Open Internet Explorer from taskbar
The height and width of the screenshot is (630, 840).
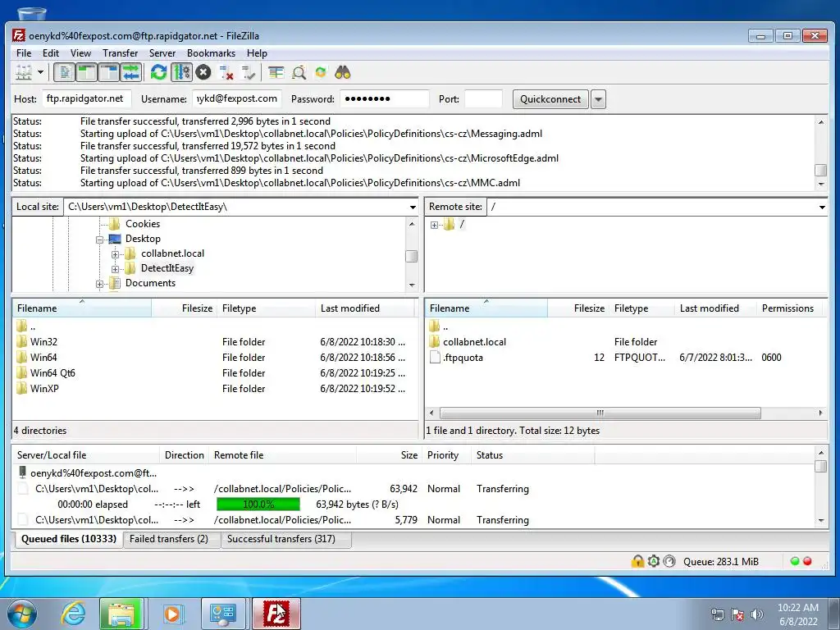[73, 614]
